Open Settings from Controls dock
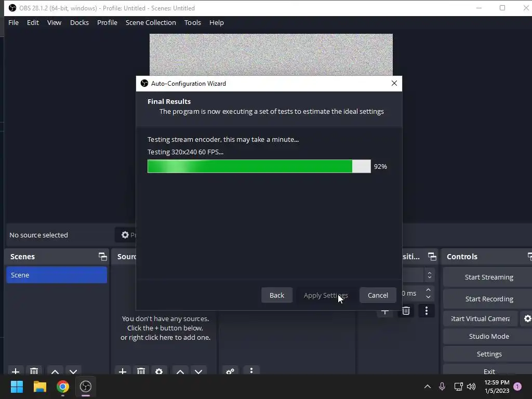The image size is (532, 399). [488, 354]
